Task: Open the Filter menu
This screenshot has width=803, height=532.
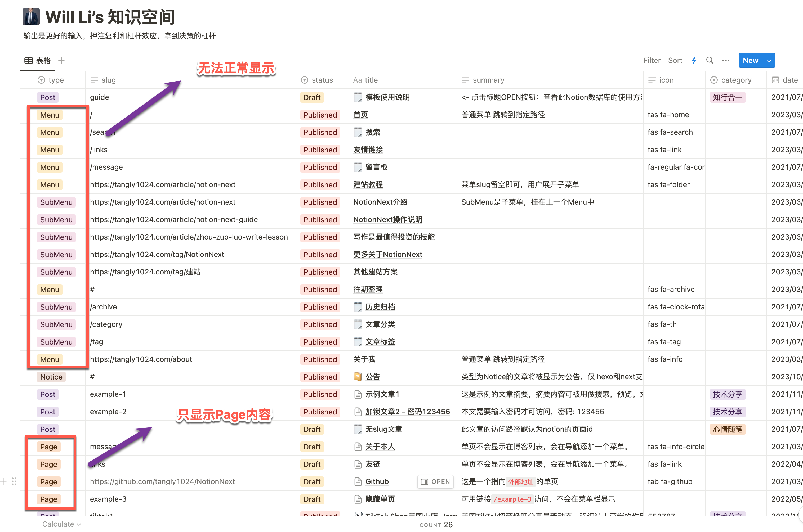Action: click(652, 60)
